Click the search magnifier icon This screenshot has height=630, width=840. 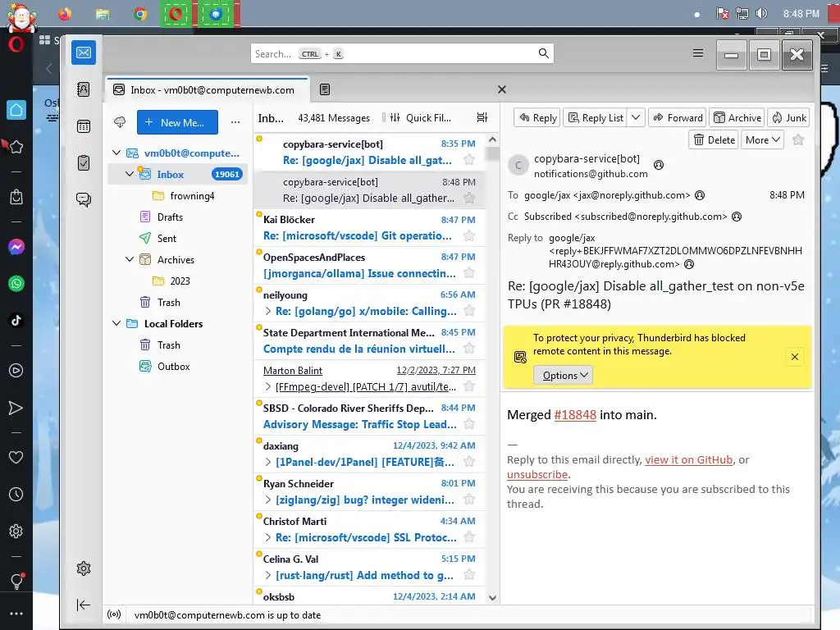pos(543,53)
